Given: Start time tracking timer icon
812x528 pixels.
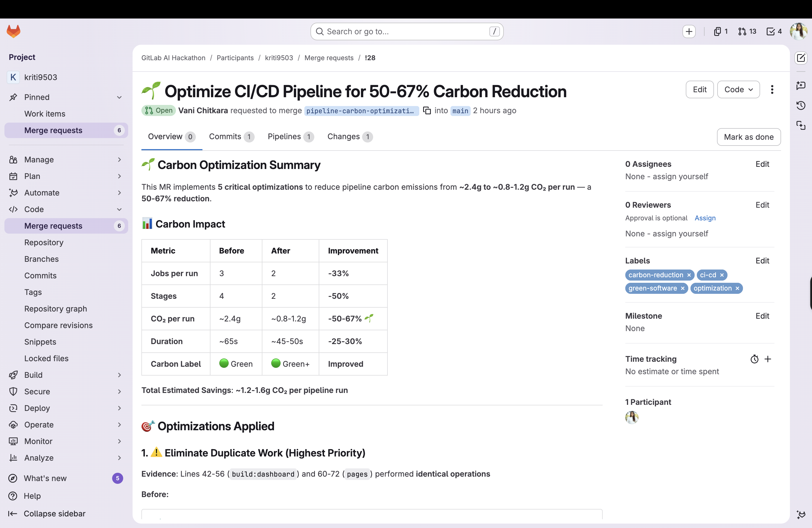Looking at the screenshot, I should pos(754,359).
